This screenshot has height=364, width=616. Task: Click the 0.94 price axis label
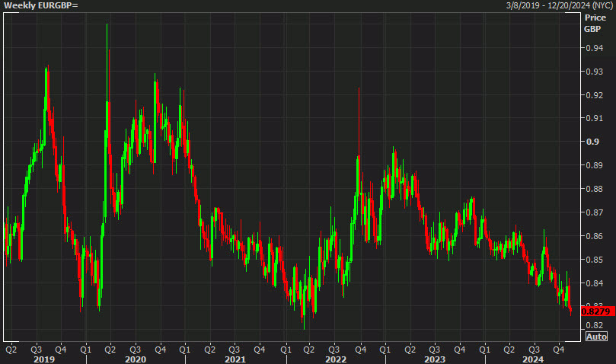pos(595,48)
